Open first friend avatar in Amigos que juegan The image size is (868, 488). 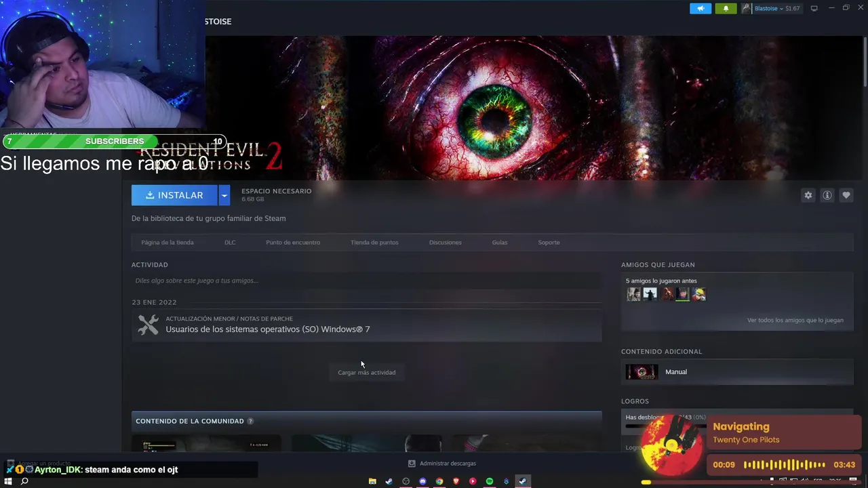click(633, 294)
